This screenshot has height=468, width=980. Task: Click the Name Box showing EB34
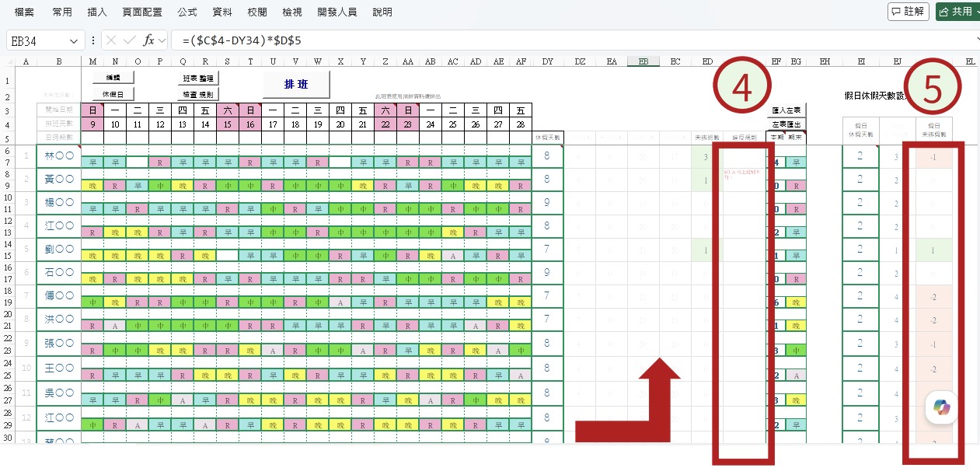point(37,40)
